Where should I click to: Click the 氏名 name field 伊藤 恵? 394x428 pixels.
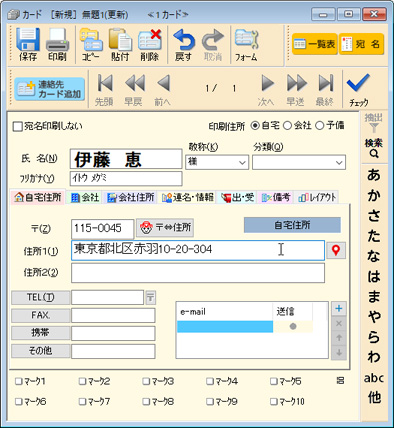[126, 159]
